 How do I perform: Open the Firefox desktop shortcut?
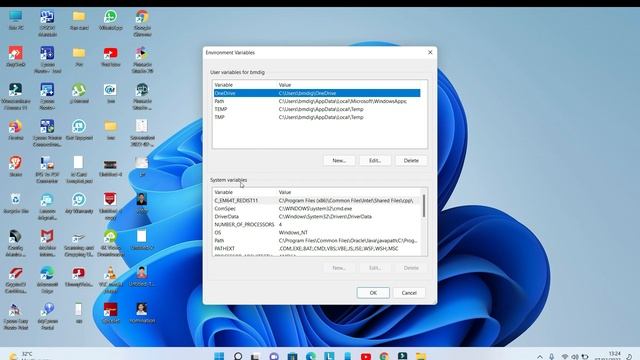click(x=16, y=130)
